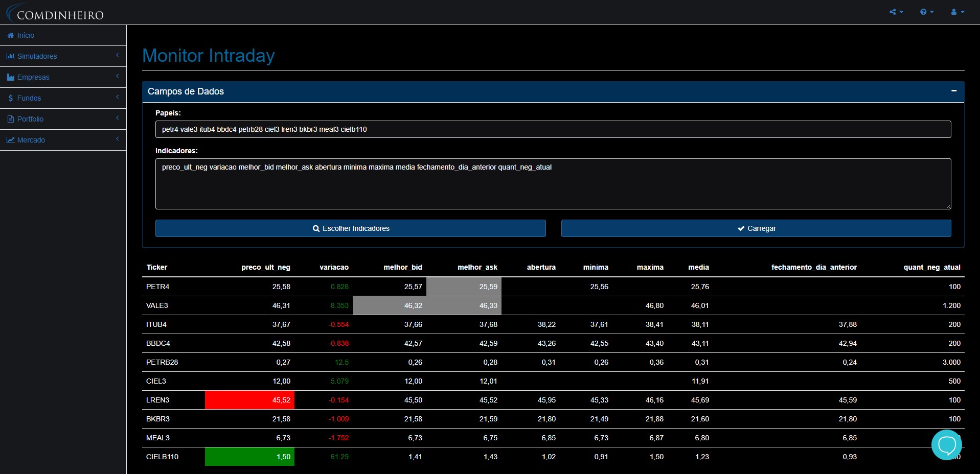Select the MEAL3 ticker cell
Image resolution: width=980 pixels, height=474 pixels.
click(x=173, y=438)
